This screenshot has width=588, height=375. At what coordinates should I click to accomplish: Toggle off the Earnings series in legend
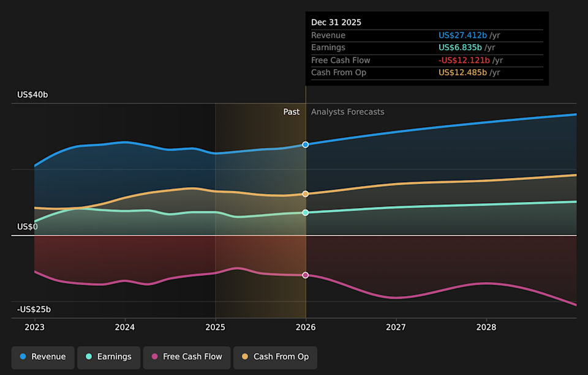[x=108, y=357]
